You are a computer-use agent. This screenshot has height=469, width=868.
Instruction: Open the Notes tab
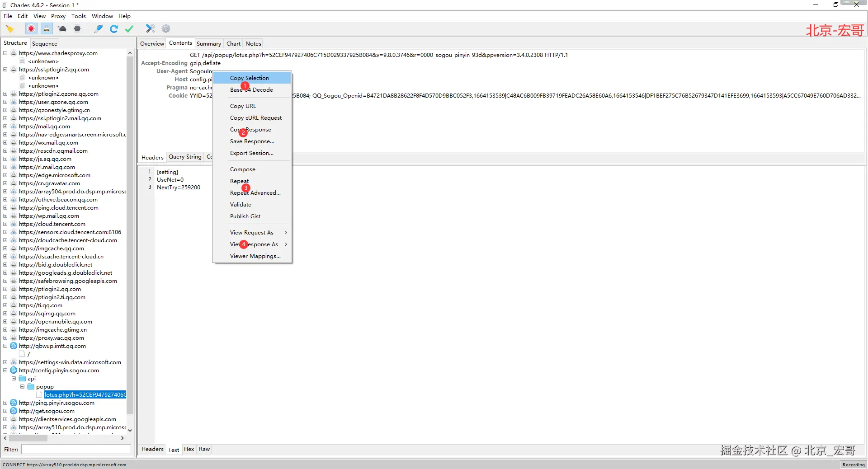[x=253, y=44]
